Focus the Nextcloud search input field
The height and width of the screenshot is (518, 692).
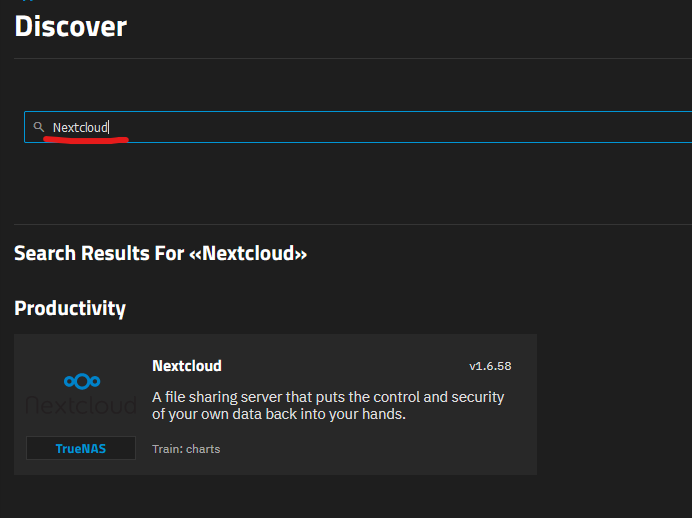point(358,127)
